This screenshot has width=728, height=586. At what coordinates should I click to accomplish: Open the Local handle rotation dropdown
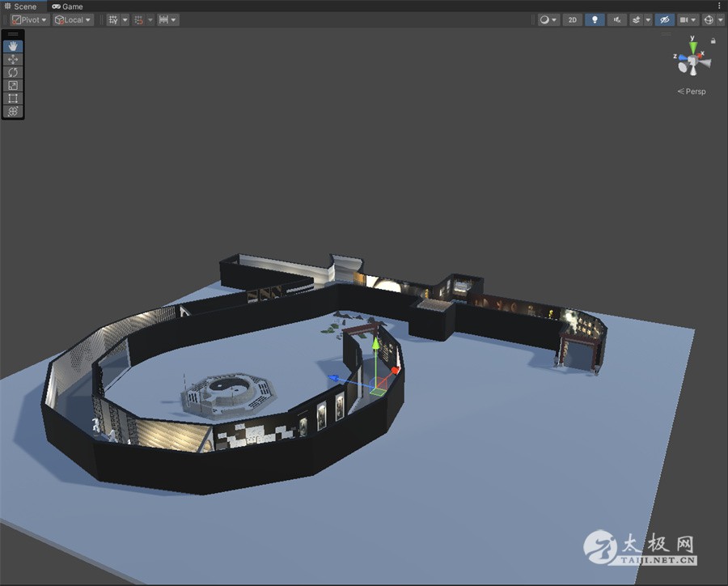click(x=73, y=19)
